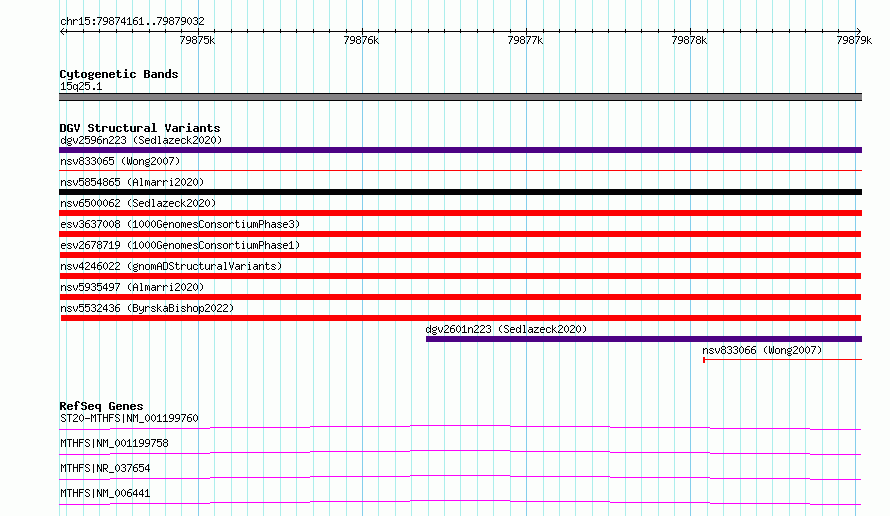Click the chr15:79874161..79879032 coordinates label

click(x=132, y=21)
